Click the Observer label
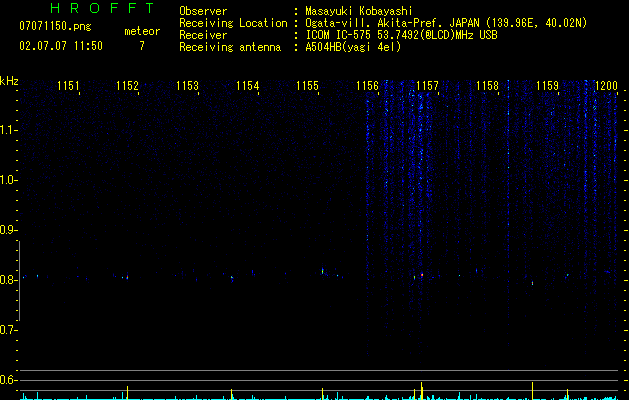The height and width of the screenshot is (400, 629). click(203, 11)
